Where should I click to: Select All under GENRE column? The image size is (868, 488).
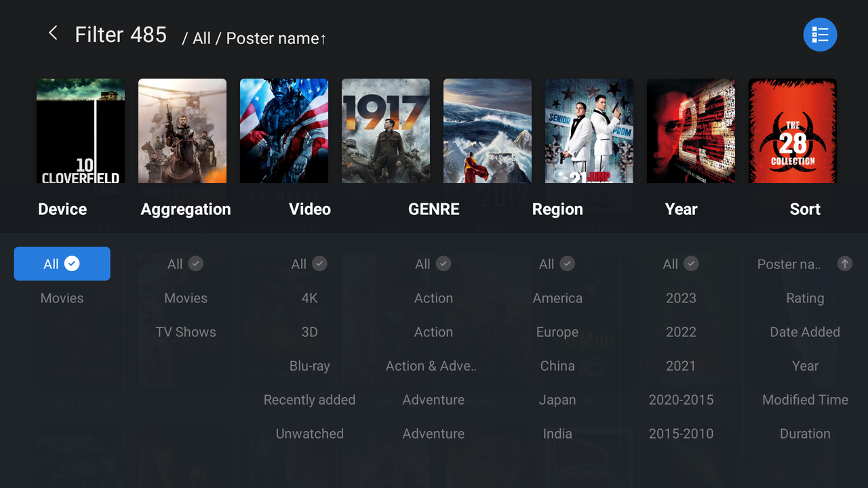[x=433, y=264]
